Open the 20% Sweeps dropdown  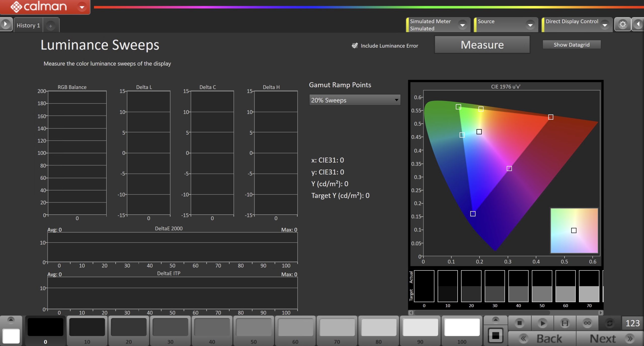tap(355, 100)
